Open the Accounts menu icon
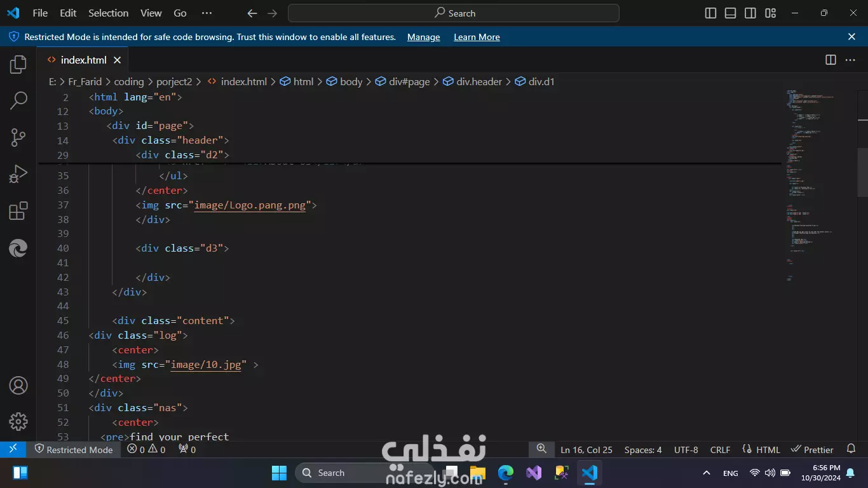Screen dimensions: 868x488 18,385
